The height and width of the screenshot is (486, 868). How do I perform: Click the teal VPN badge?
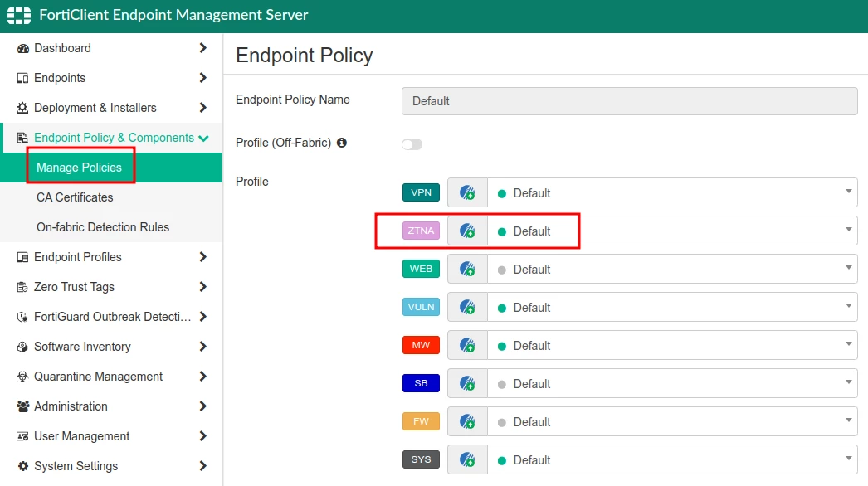click(x=422, y=192)
